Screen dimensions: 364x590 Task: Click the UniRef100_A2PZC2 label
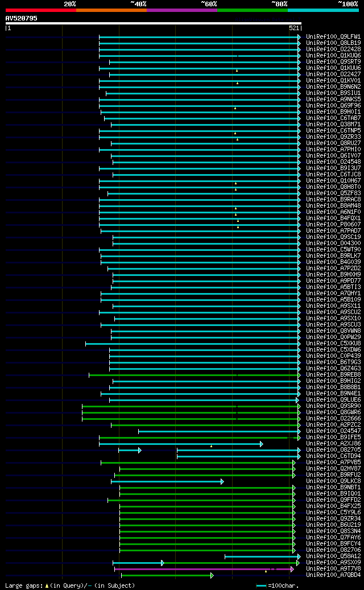coord(333,425)
